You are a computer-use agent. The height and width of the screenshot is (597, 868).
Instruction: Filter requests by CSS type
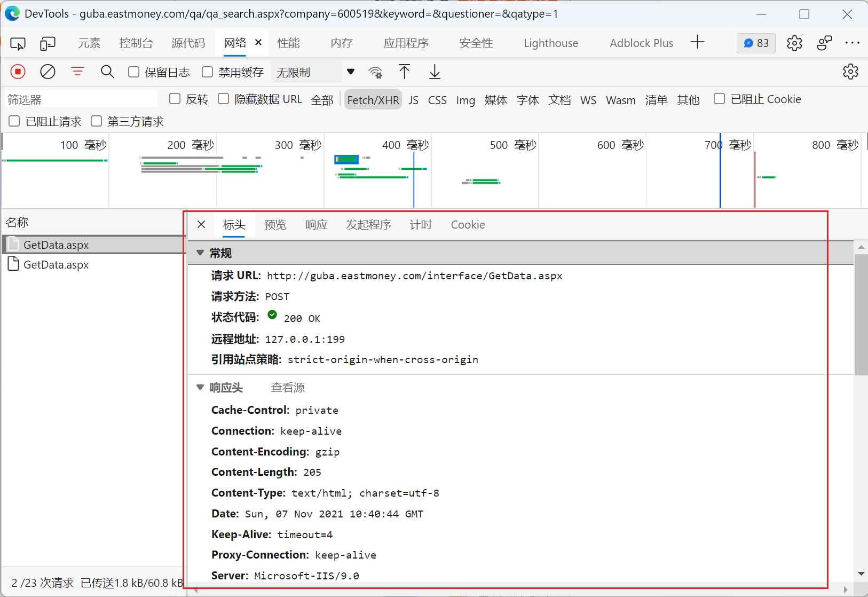437,100
